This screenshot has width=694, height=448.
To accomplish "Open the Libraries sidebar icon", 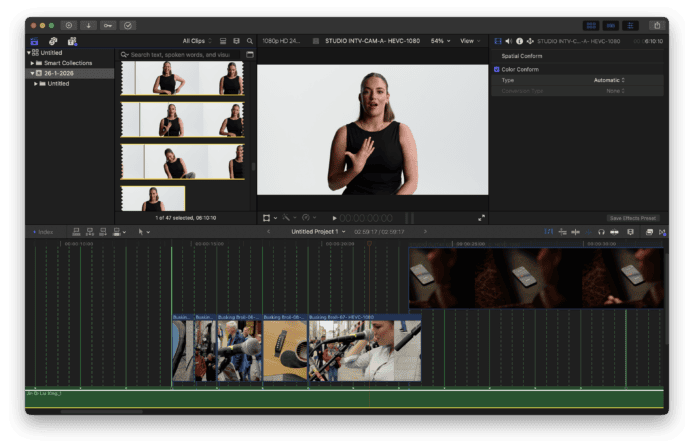I will click(35, 41).
